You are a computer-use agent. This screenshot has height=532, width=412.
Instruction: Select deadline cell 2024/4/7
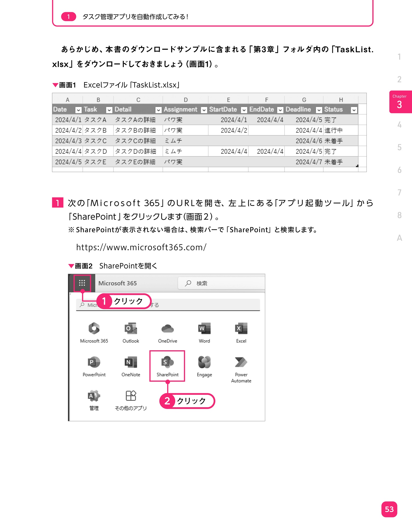click(304, 162)
